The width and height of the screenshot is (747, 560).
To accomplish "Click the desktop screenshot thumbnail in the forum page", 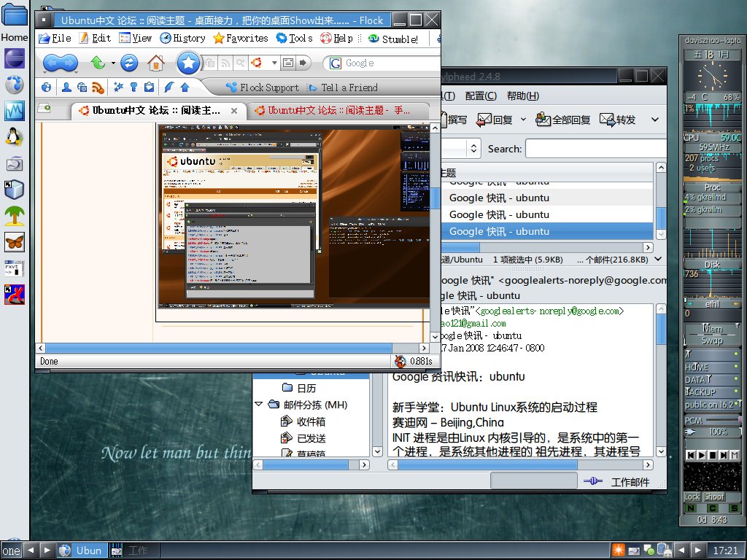I will coord(293,216).
